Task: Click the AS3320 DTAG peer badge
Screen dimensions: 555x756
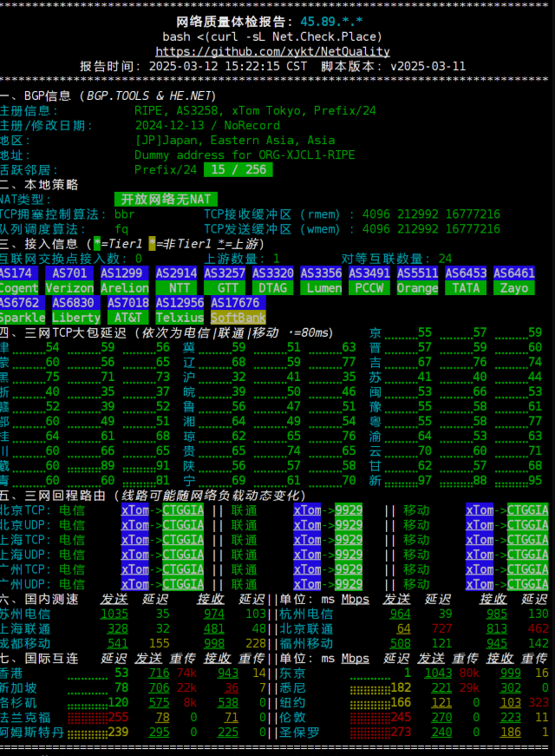Action: [272, 280]
